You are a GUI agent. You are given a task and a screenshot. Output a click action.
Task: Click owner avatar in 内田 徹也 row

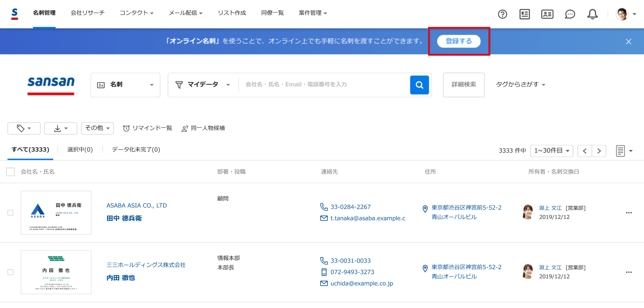[x=528, y=272]
